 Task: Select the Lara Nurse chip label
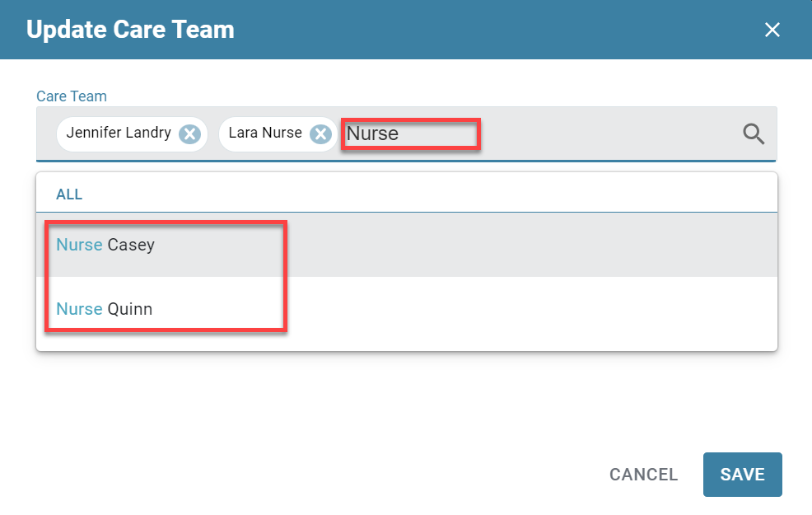tap(265, 133)
